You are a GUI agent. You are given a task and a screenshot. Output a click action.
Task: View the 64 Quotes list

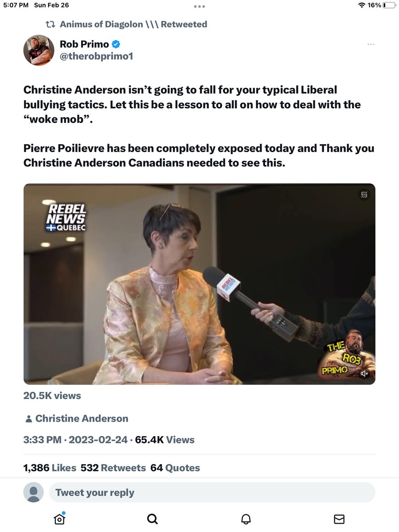pyautogui.click(x=175, y=468)
